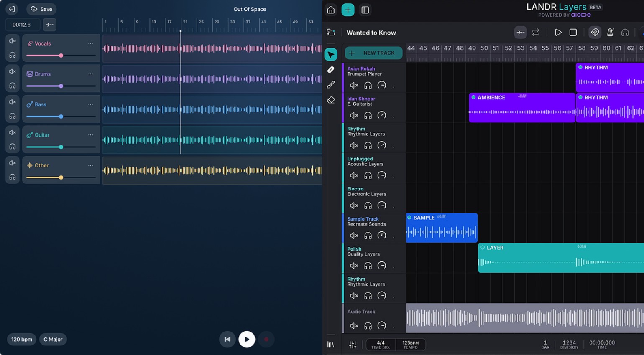644x355 pixels.
Task: Open the C Major key selector
Action: tap(53, 339)
